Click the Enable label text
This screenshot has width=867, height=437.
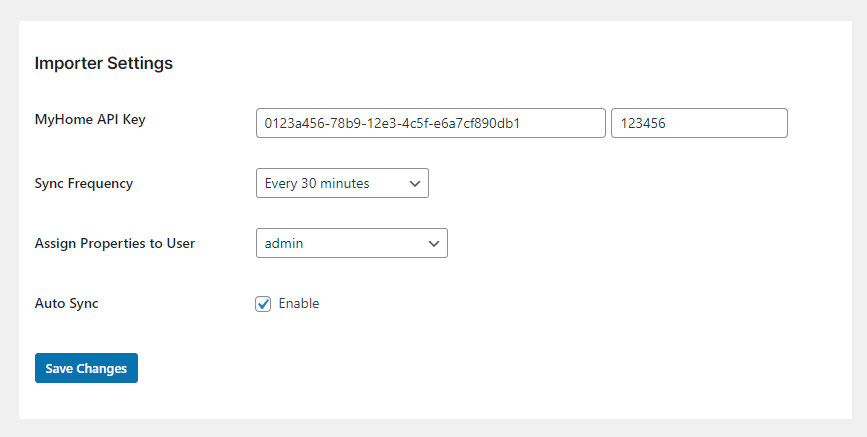(x=299, y=304)
